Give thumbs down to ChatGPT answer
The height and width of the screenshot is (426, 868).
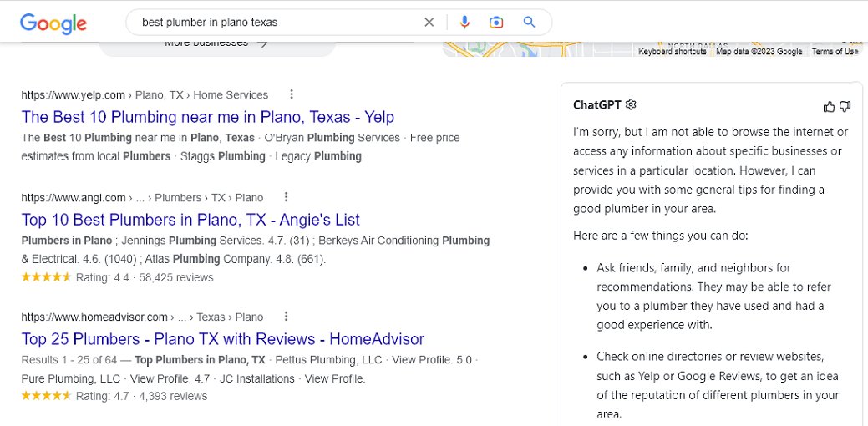coord(845,107)
